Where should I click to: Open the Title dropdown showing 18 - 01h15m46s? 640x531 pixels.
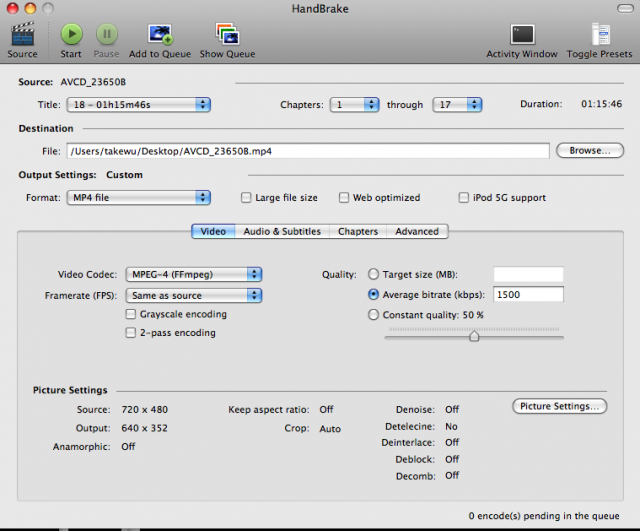(x=139, y=105)
